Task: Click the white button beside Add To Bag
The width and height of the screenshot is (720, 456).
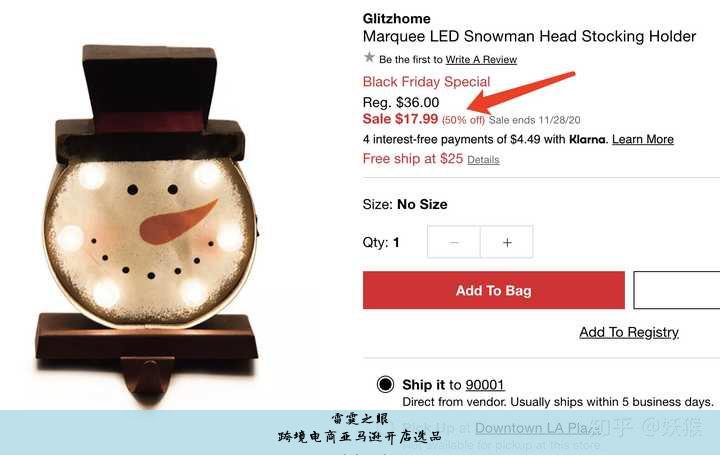Action: tap(676, 290)
